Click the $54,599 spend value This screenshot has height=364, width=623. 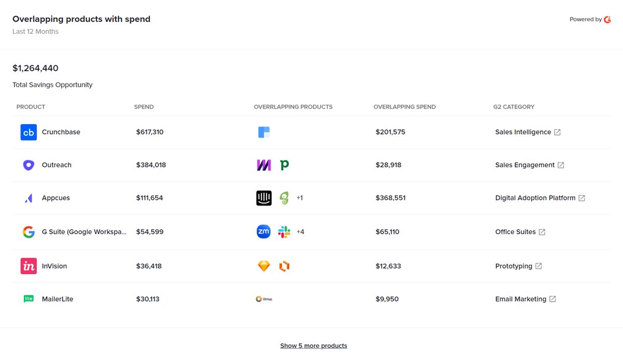pyautogui.click(x=150, y=232)
